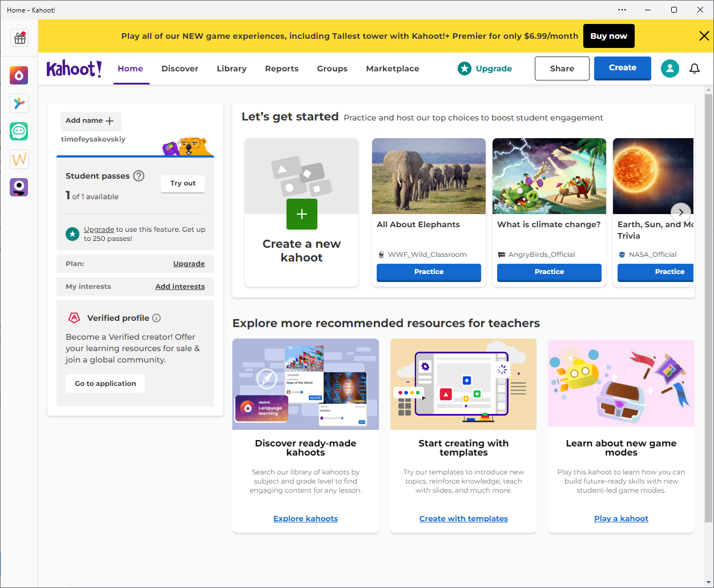Viewport: 714px width, 588px height.
Task: Open the templates illustration image
Action: pyautogui.click(x=463, y=384)
